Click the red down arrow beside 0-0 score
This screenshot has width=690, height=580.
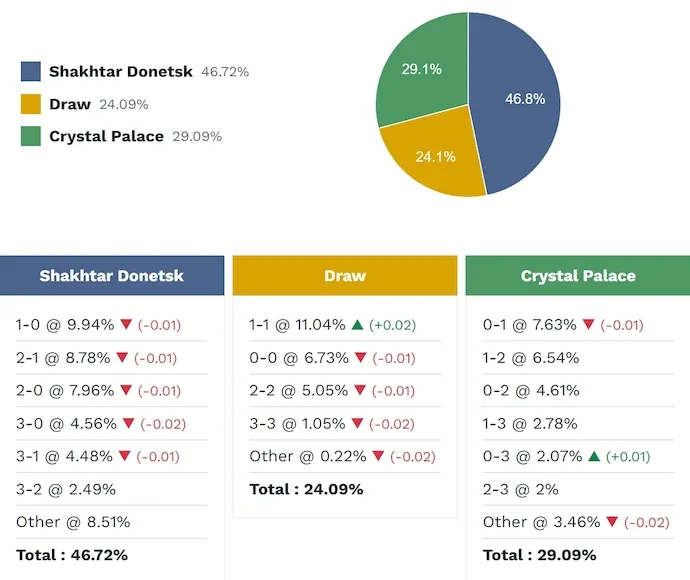click(359, 358)
